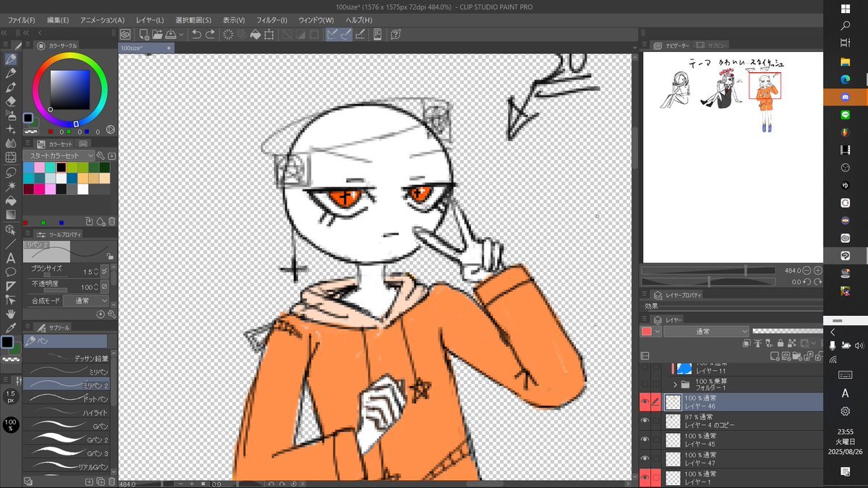
Task: Open the フィルター(I) menu
Action: click(x=271, y=20)
